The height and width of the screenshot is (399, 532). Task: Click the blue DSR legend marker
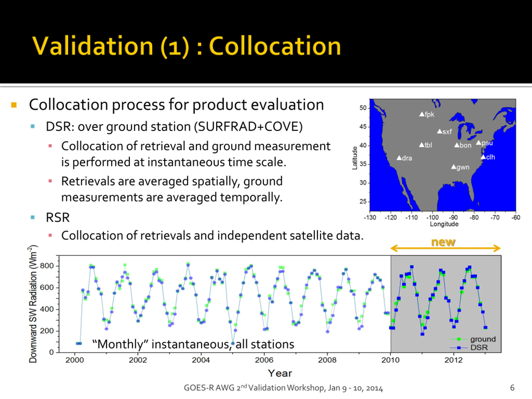[x=459, y=347]
